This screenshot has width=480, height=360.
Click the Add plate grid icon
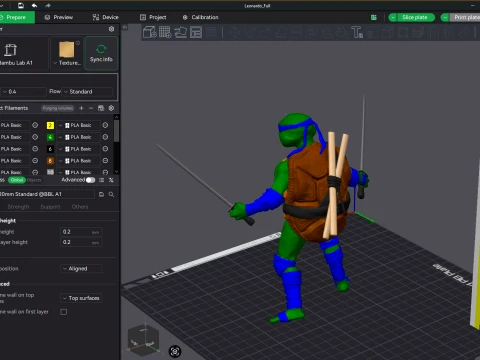pyautogui.click(x=165, y=32)
